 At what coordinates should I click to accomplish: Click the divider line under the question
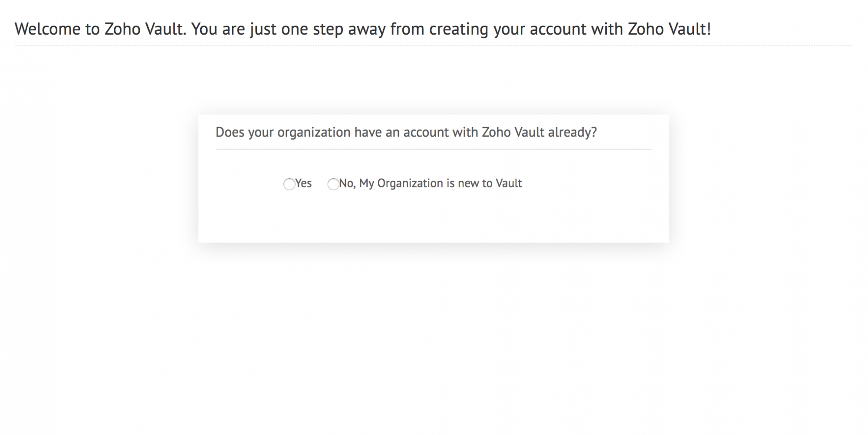(433, 149)
